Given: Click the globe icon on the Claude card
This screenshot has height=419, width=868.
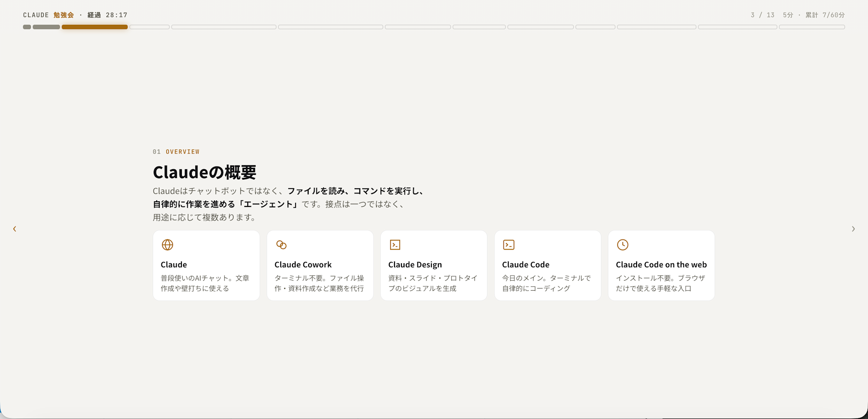Looking at the screenshot, I should (x=168, y=245).
